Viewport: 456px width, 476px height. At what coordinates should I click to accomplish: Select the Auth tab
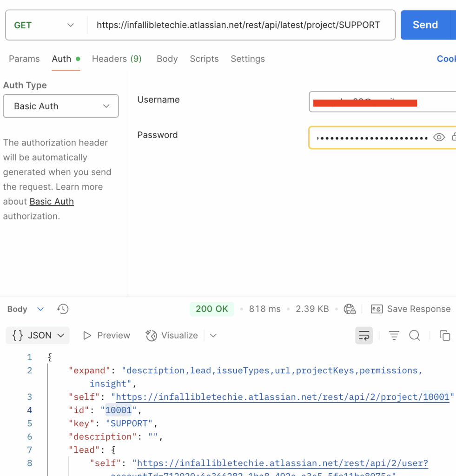(x=66, y=59)
